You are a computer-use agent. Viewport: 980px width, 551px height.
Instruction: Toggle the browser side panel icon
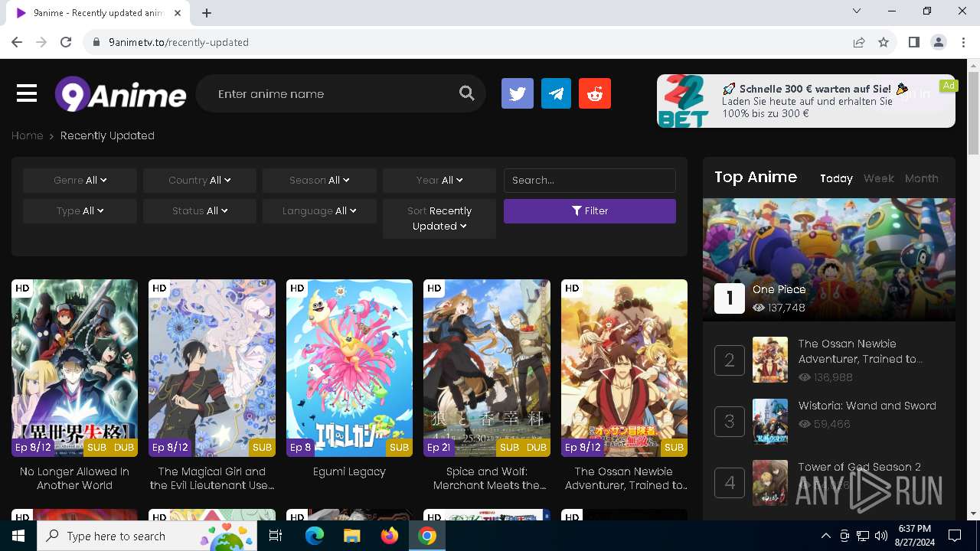click(913, 42)
